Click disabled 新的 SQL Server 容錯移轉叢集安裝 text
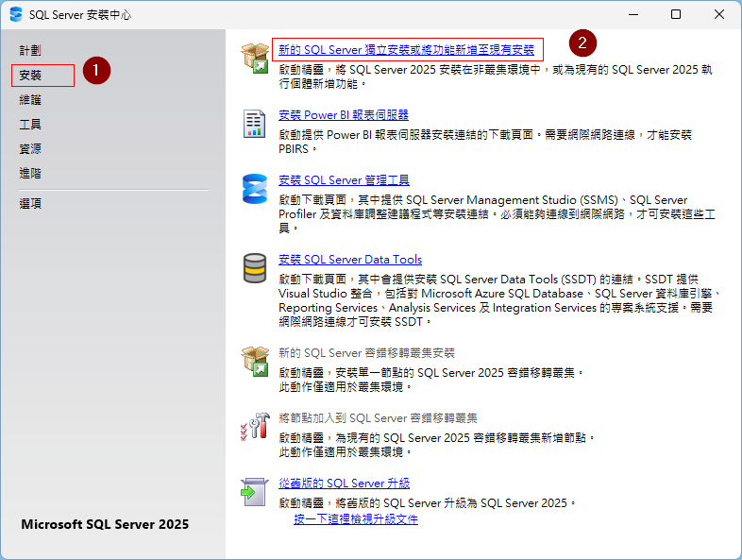The width and height of the screenshot is (742, 560). [366, 353]
